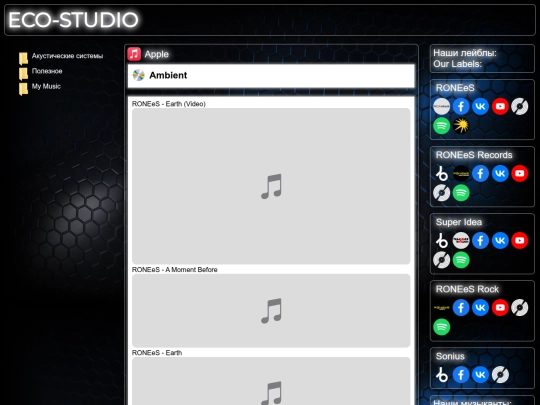Open RONEeS Records Beatport icon
Image resolution: width=540 pixels, height=405 pixels.
(x=442, y=174)
